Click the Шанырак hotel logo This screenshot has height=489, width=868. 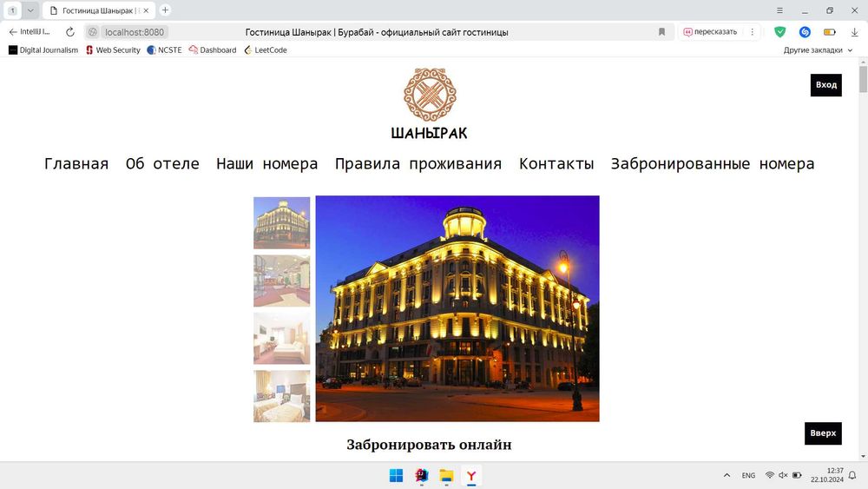point(430,103)
